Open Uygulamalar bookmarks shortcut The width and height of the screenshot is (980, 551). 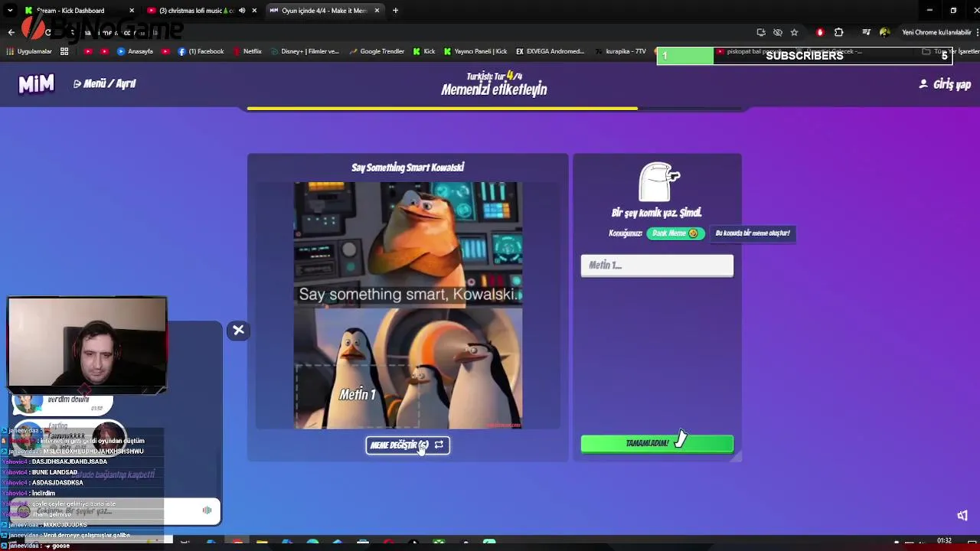click(29, 51)
